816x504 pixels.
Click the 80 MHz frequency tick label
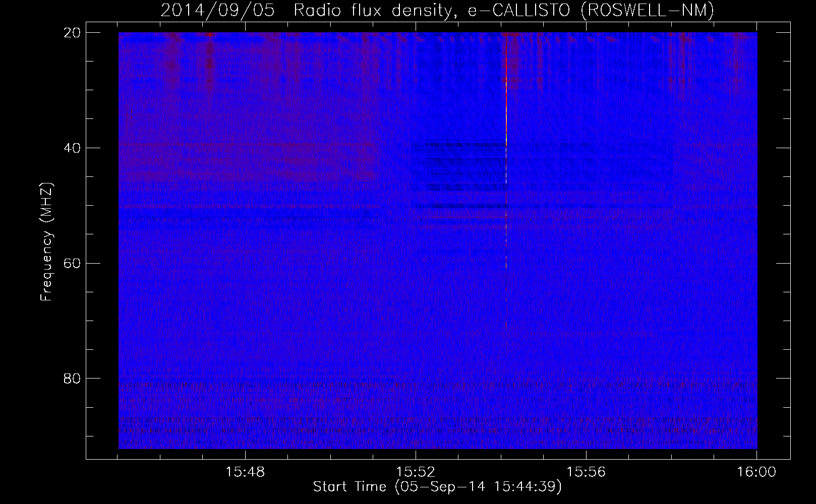point(72,379)
